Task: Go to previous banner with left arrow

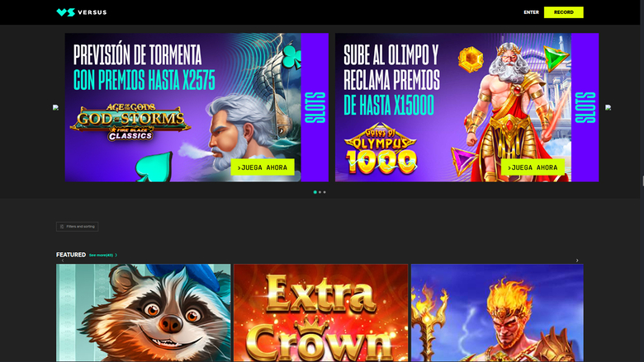Action: [56, 107]
